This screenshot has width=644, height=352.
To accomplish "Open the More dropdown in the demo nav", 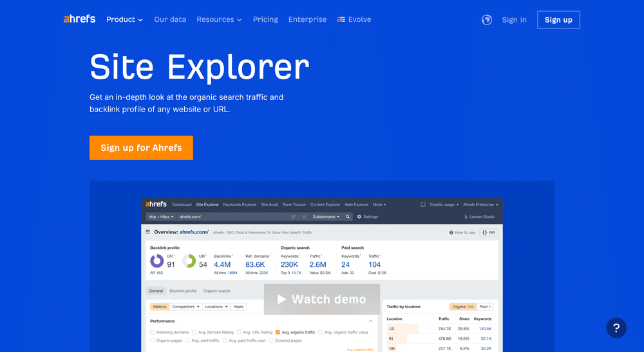I will pos(379,204).
